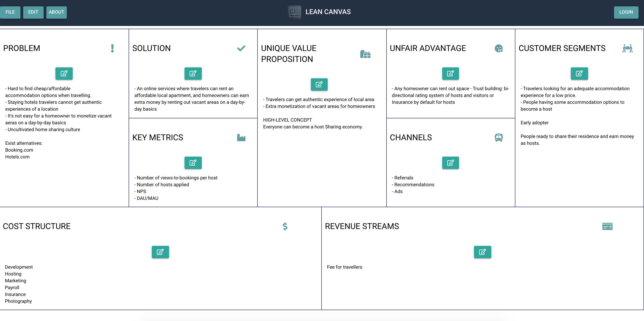
Task: Edit the Key Metrics section
Action: [193, 163]
